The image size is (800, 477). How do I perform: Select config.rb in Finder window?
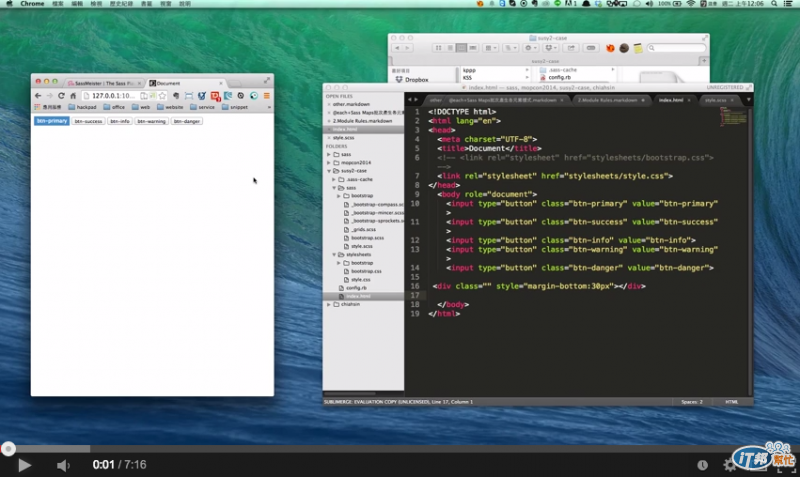(555, 78)
